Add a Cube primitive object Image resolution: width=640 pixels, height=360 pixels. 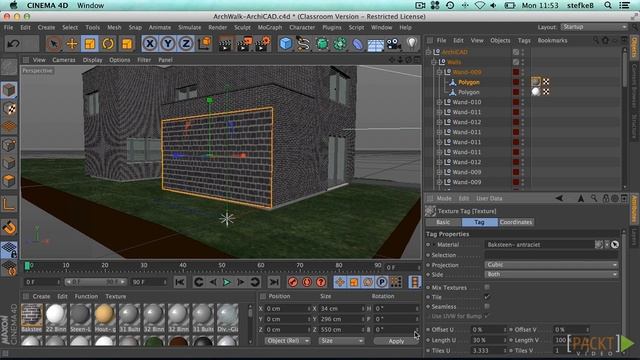click(286, 44)
